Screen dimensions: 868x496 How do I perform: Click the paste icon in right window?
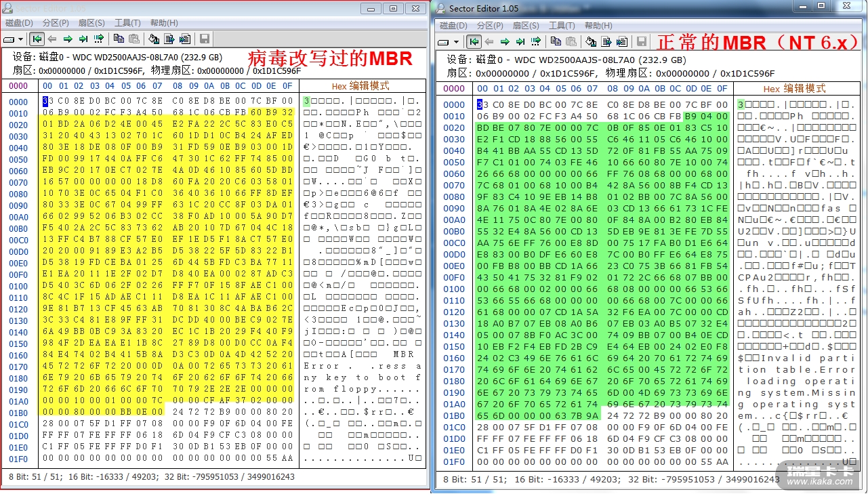coord(571,42)
